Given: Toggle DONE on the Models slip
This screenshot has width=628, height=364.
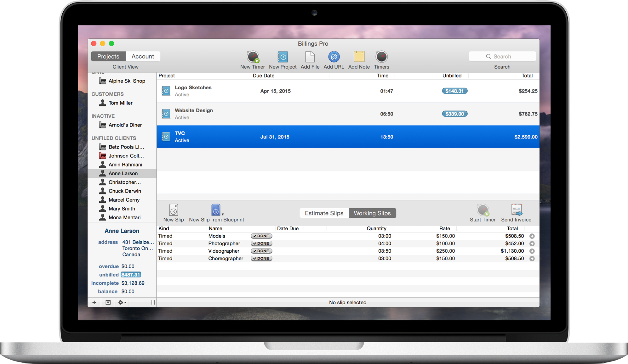Looking at the screenshot, I should [x=261, y=236].
